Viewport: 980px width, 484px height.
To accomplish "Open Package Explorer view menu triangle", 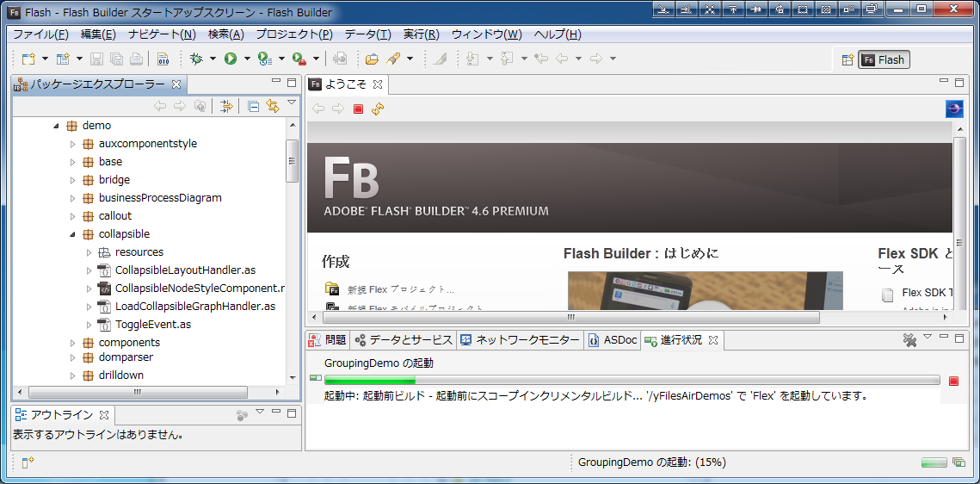I will point(292,102).
